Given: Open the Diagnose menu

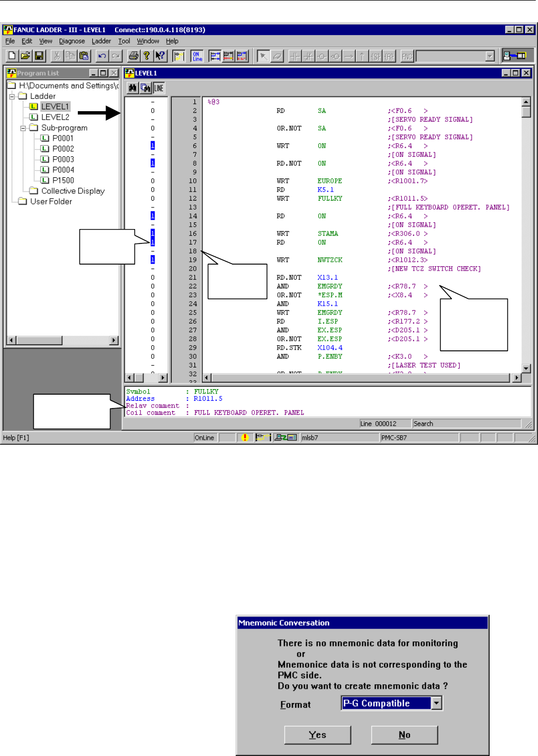Looking at the screenshot, I should (72, 41).
